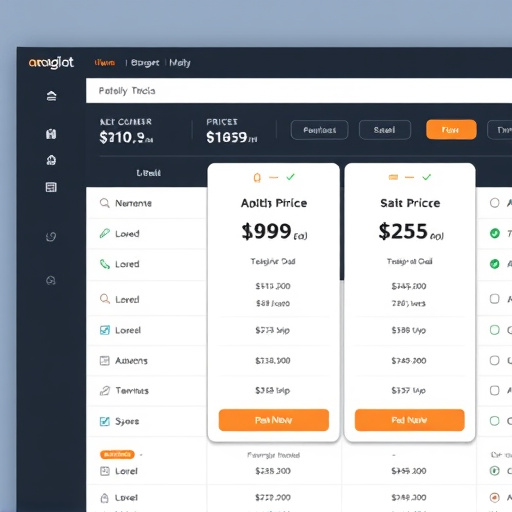The width and height of the screenshot is (512, 512).
Task: Open the bell icon in the sidebar
Action: pyautogui.click(x=51, y=160)
